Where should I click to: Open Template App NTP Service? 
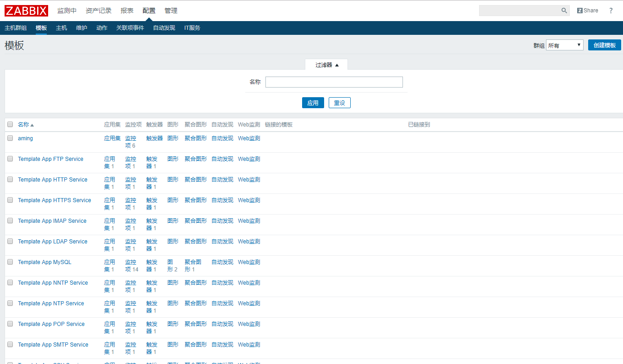tap(51, 303)
